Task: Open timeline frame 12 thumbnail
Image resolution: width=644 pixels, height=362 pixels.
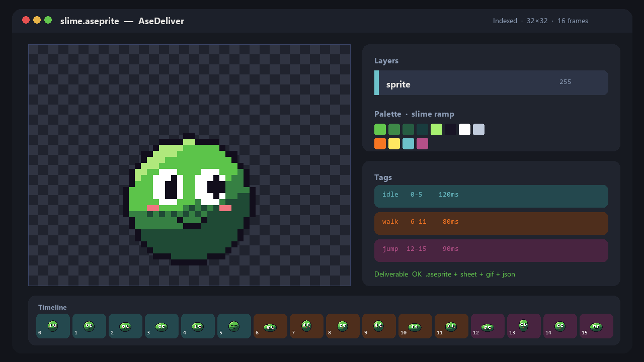Action: 488,326
